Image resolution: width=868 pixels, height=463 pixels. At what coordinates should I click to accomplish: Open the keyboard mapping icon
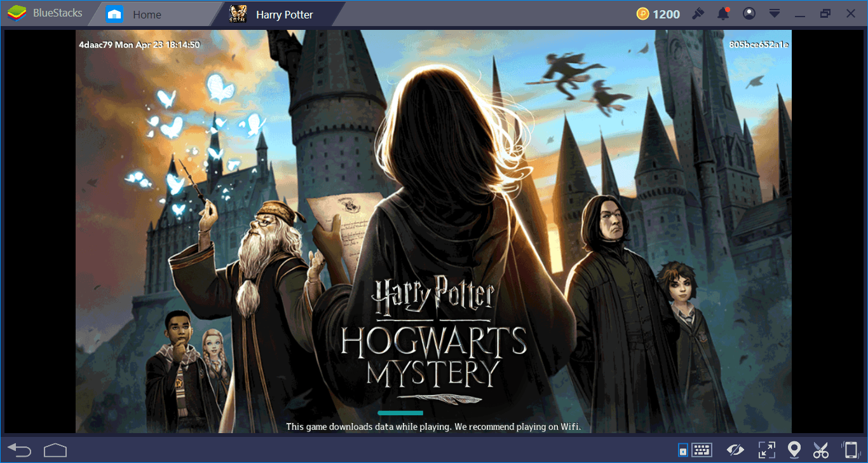tap(702, 450)
